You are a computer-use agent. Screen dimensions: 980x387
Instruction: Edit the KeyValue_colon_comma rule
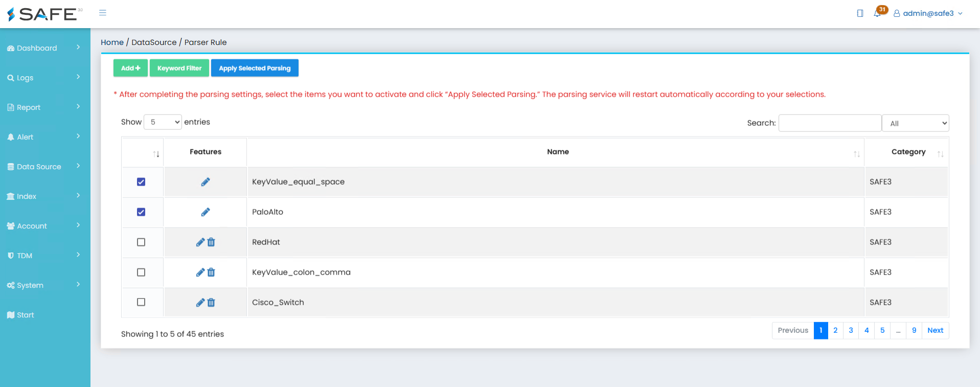pos(200,272)
